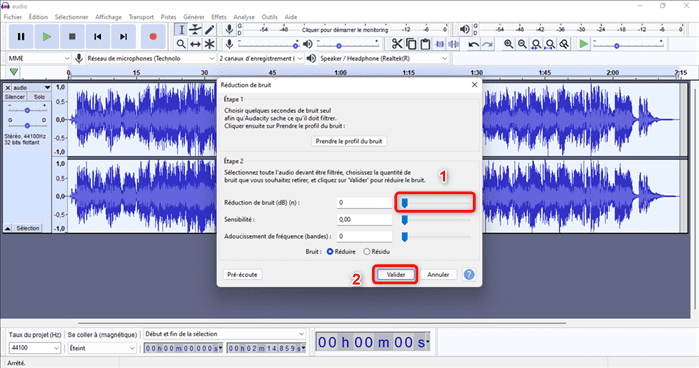Click the red Record button
699x368 pixels.
click(153, 37)
